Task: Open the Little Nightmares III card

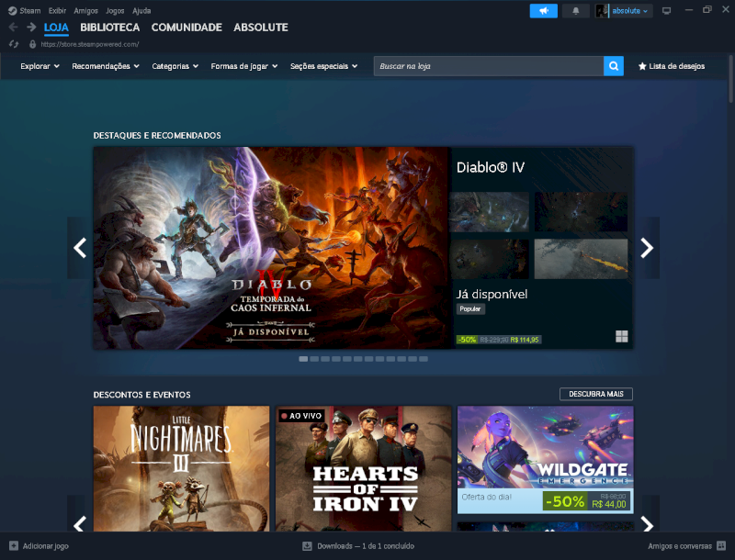Action: pos(181,469)
